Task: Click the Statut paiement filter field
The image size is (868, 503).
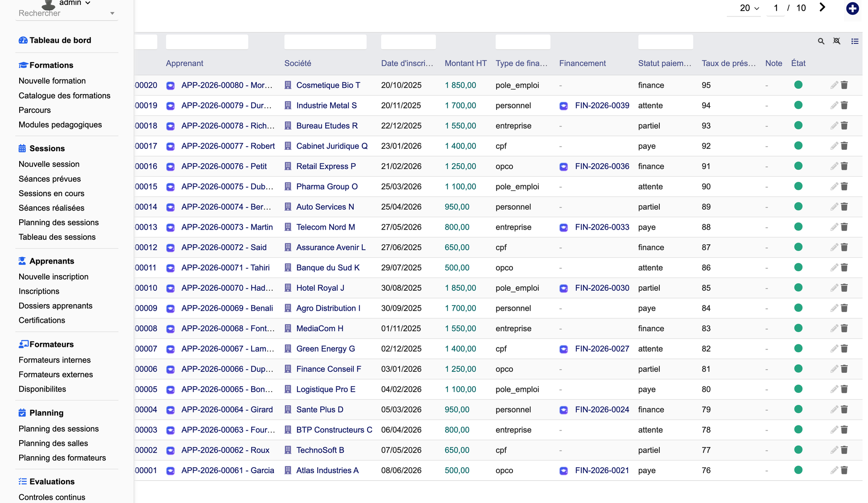Action: click(665, 42)
